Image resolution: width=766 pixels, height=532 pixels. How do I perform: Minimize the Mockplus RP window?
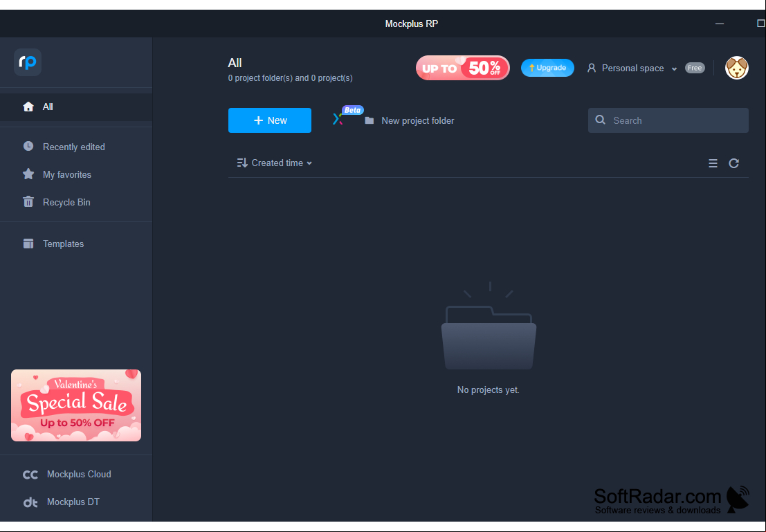[720, 24]
